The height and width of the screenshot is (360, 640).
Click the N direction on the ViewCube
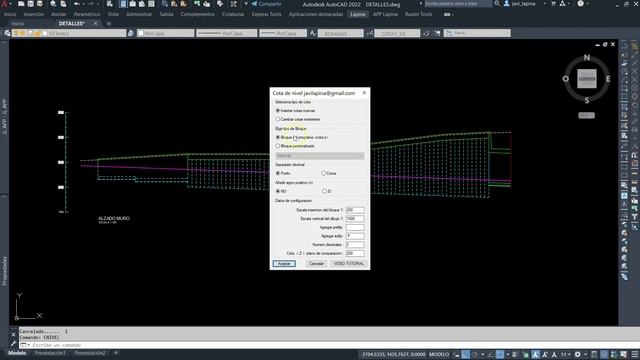pyautogui.click(x=587, y=58)
